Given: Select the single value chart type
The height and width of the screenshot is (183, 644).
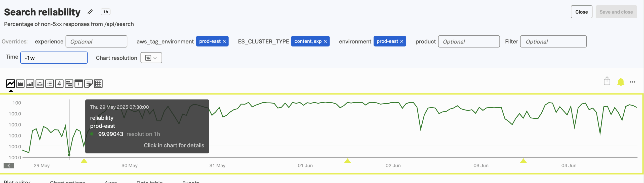Looking at the screenshot, I should (59, 83).
